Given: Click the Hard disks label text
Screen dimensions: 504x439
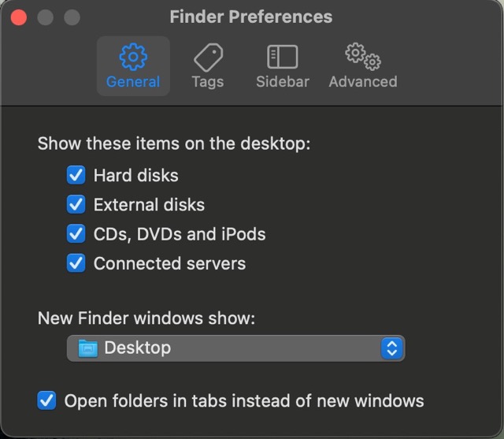Looking at the screenshot, I should [135, 175].
